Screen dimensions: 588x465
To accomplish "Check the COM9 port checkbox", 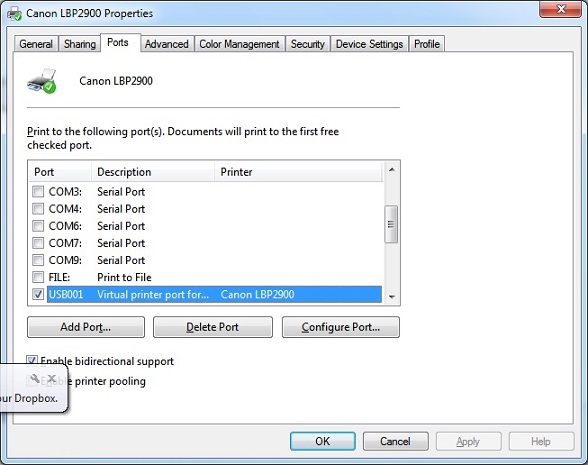I will 38,260.
